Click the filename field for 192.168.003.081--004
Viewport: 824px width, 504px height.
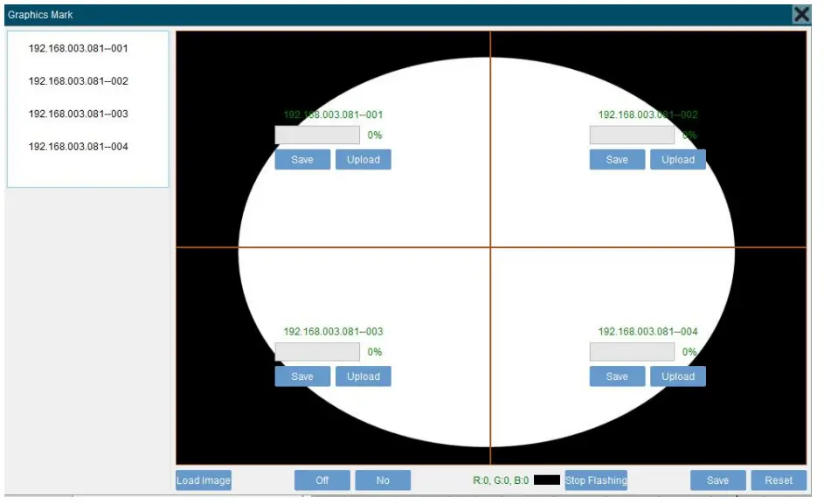(631, 351)
